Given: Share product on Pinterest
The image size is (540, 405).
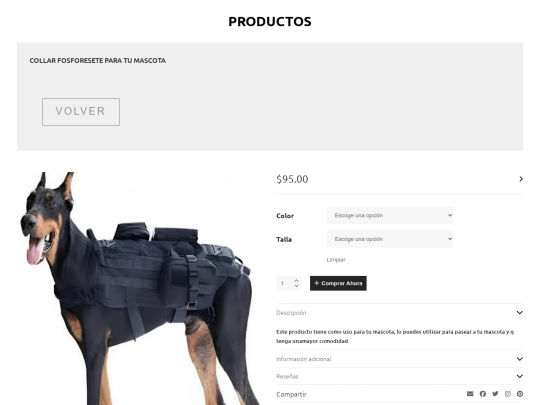Looking at the screenshot, I should [520, 394].
